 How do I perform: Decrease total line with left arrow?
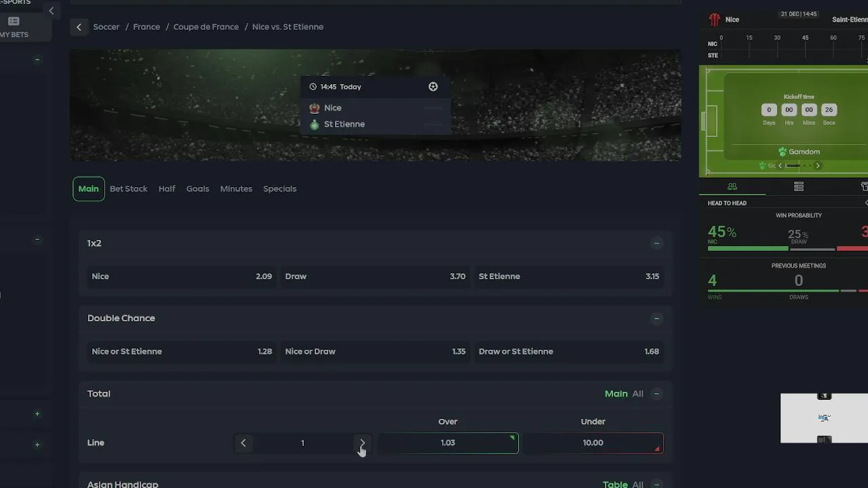pos(243,443)
